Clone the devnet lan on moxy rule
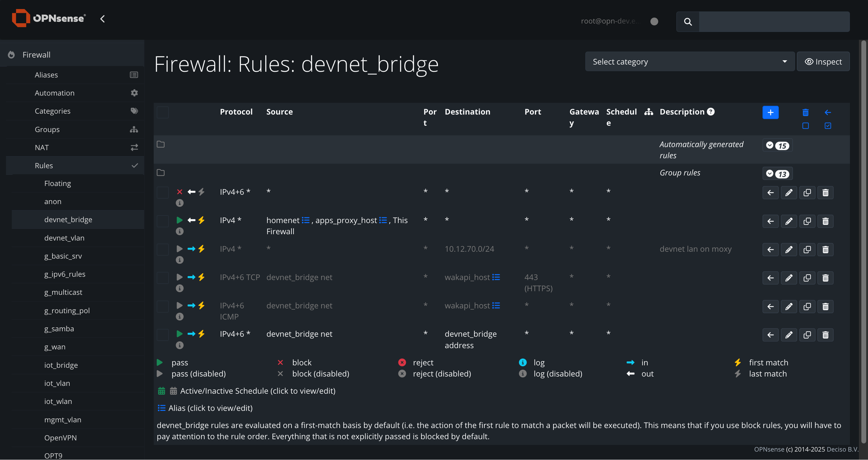The width and height of the screenshot is (868, 460). [807, 250]
